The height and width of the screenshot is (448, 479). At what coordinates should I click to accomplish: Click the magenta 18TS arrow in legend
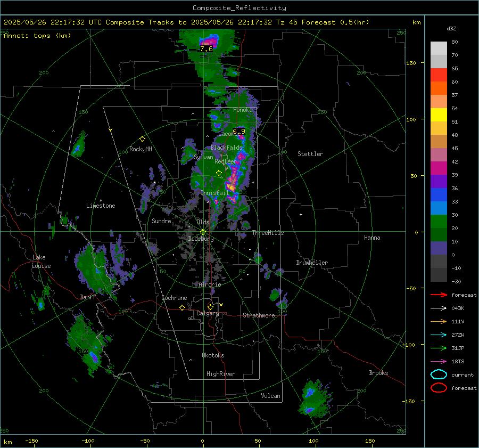point(439,362)
